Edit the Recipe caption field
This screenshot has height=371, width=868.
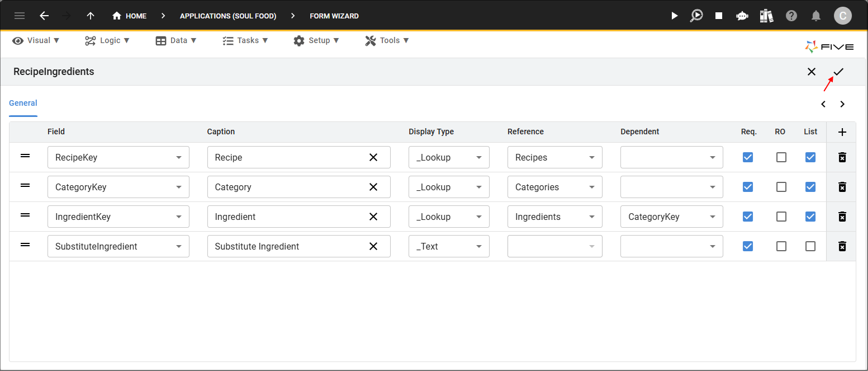[298, 157]
